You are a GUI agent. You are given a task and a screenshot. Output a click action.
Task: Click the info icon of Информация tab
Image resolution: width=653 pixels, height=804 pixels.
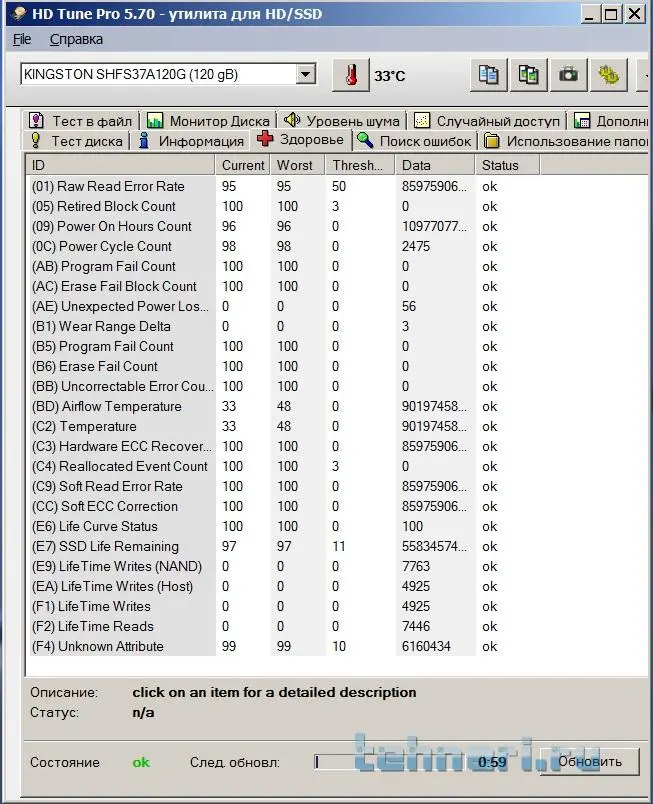click(x=144, y=140)
